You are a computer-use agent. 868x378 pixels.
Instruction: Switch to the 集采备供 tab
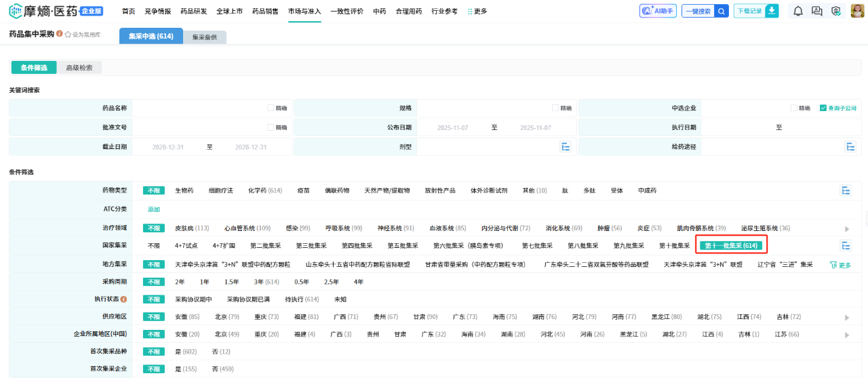[x=205, y=37]
